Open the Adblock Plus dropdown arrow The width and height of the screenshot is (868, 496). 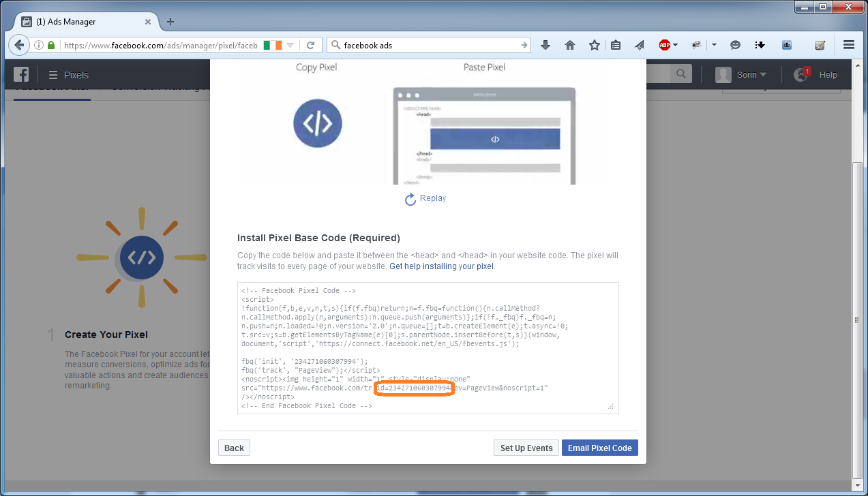point(675,46)
